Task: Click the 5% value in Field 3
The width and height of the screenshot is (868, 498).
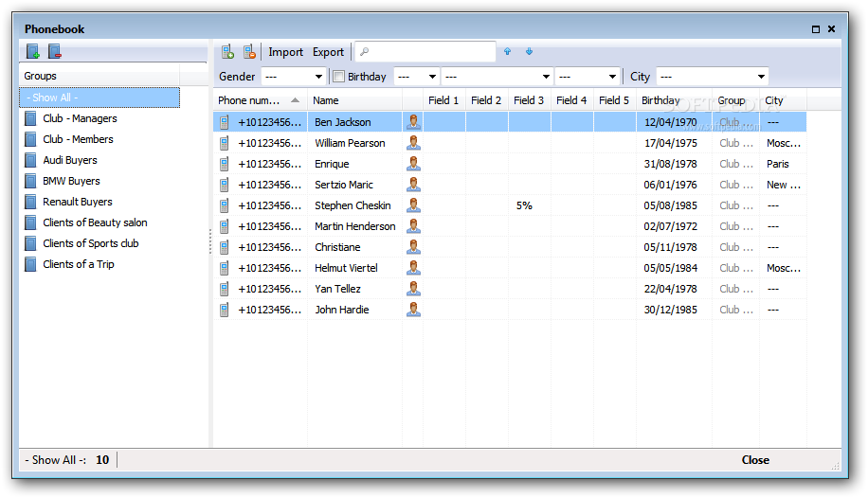Action: pyautogui.click(x=524, y=205)
